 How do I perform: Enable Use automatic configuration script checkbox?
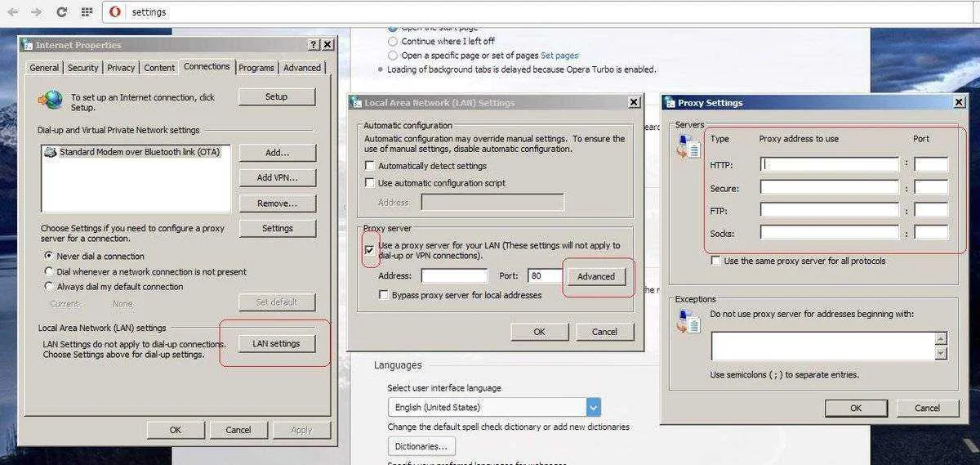[370, 183]
